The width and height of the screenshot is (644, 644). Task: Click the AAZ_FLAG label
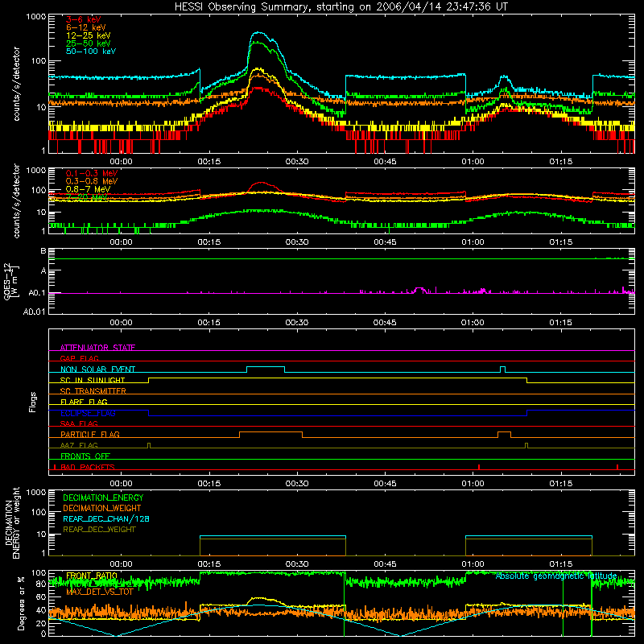pos(79,445)
